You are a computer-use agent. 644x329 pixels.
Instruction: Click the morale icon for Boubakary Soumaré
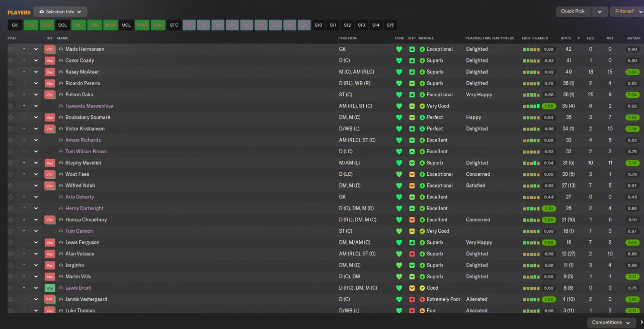click(x=422, y=117)
